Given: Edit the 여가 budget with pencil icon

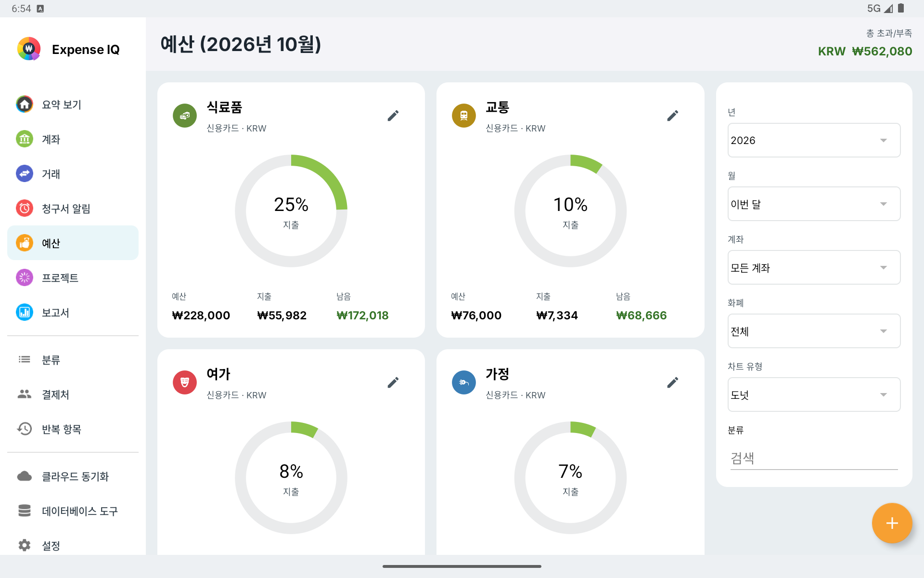Looking at the screenshot, I should [393, 382].
